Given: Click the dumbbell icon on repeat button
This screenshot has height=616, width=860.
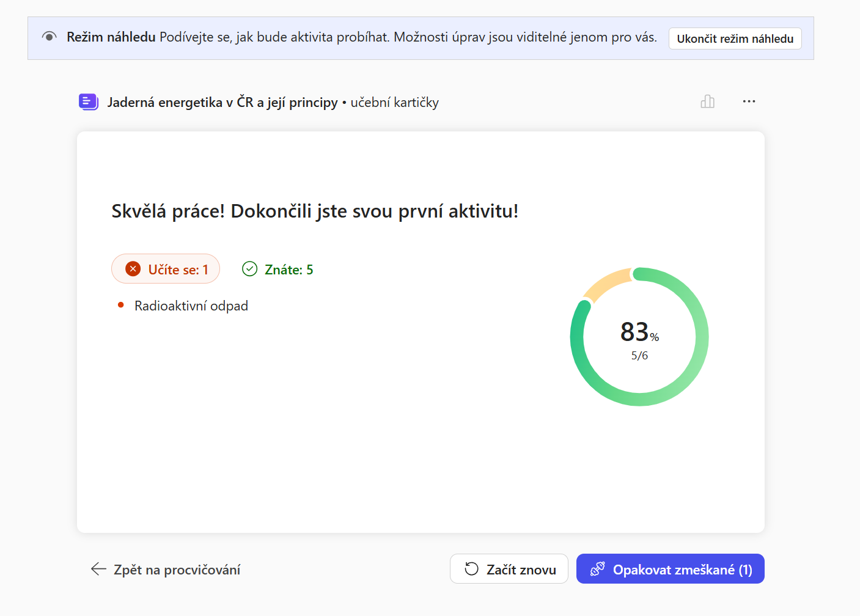Looking at the screenshot, I should tap(597, 569).
